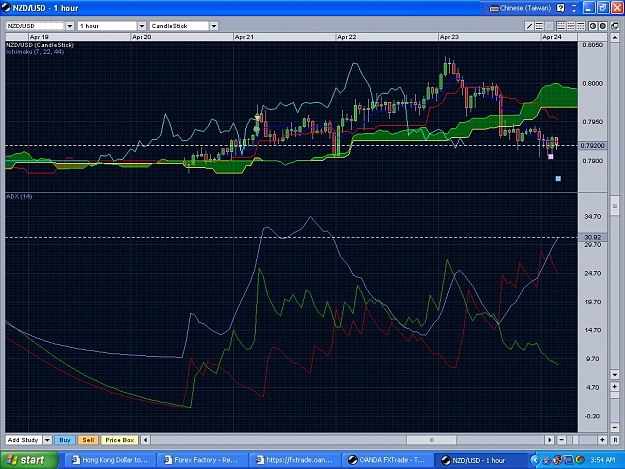Click the detach chart window icon
Image resolution: width=625 pixels, height=469 pixels.
[615, 26]
